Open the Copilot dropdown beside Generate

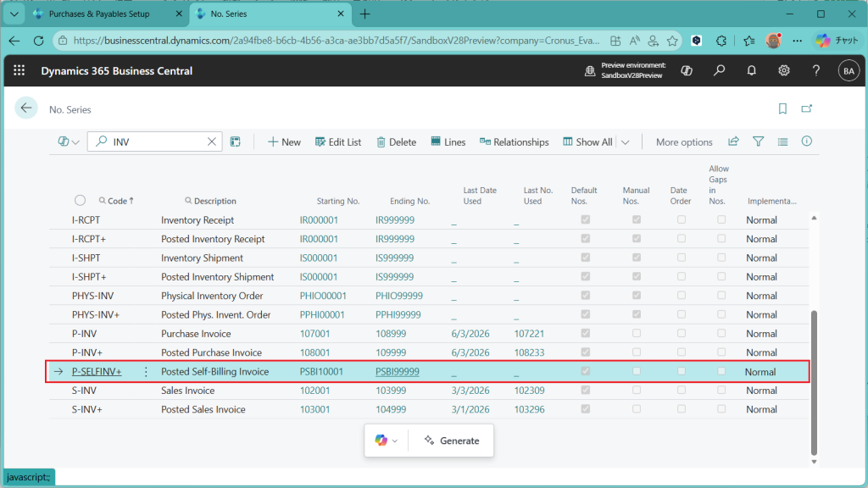coord(386,441)
